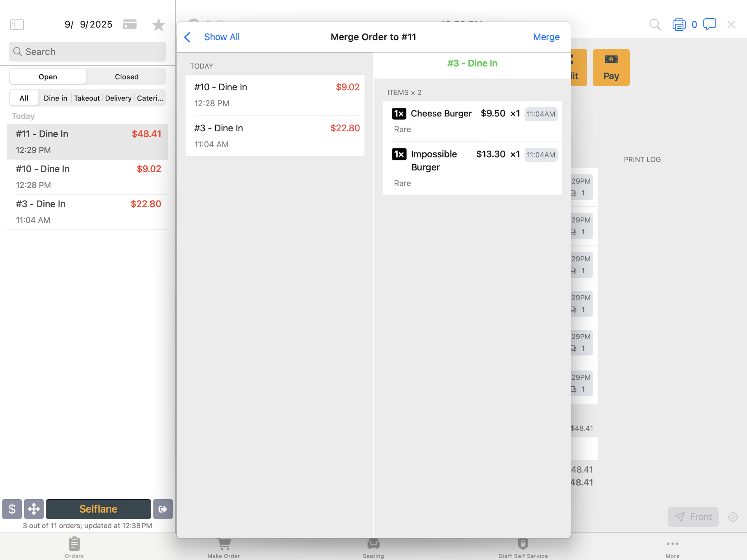This screenshot has height=560, width=747.
Task: Click the move arrows icon
Action: tap(34, 509)
